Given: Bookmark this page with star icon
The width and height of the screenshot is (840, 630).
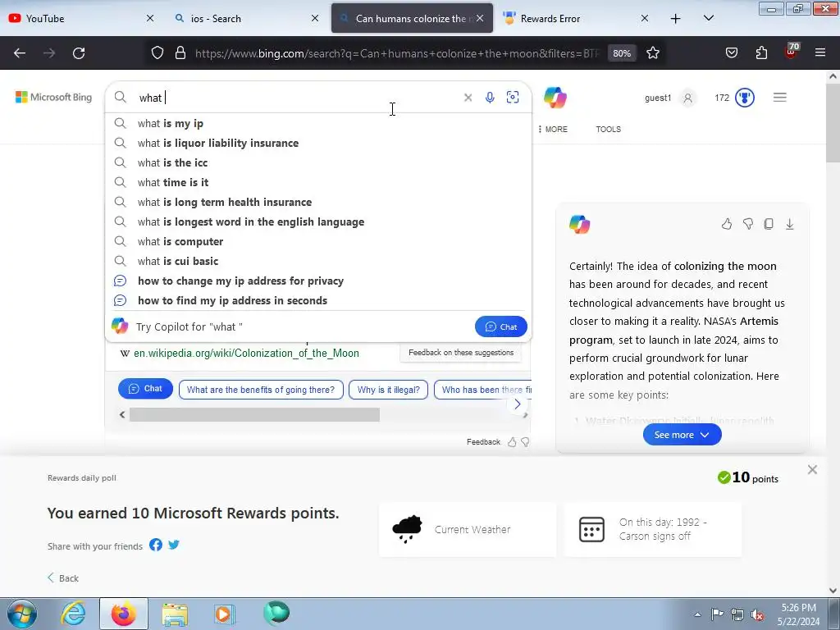Looking at the screenshot, I should coord(652,53).
